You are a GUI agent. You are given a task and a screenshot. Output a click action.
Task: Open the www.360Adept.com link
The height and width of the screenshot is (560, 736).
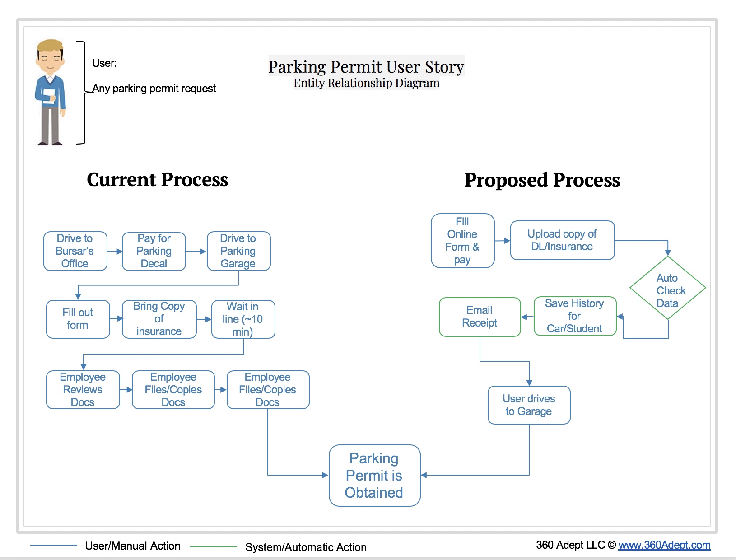[664, 545]
